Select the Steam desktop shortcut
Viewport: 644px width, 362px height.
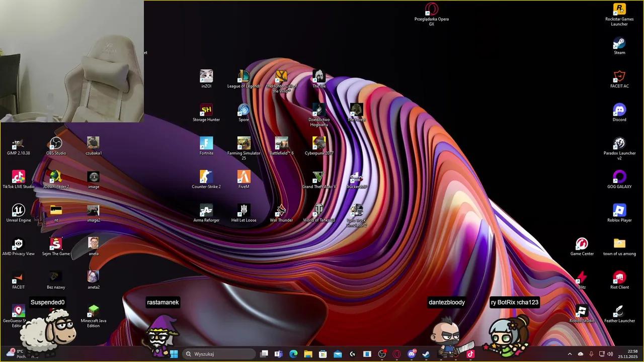click(x=619, y=46)
